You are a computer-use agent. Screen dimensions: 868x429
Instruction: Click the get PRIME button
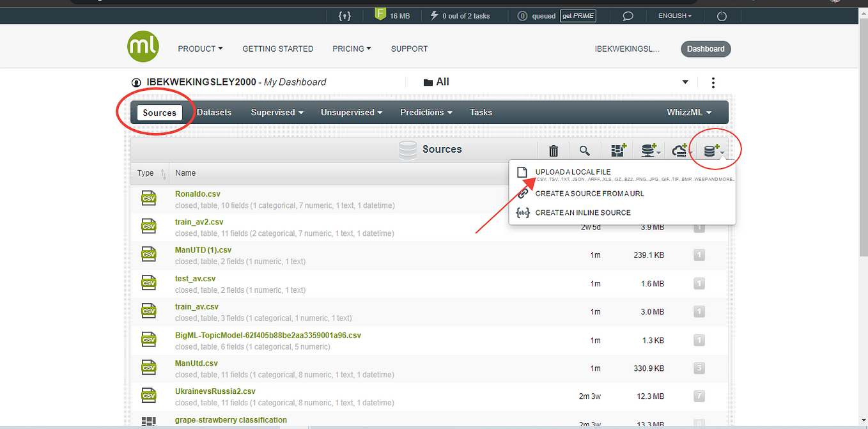pyautogui.click(x=578, y=16)
